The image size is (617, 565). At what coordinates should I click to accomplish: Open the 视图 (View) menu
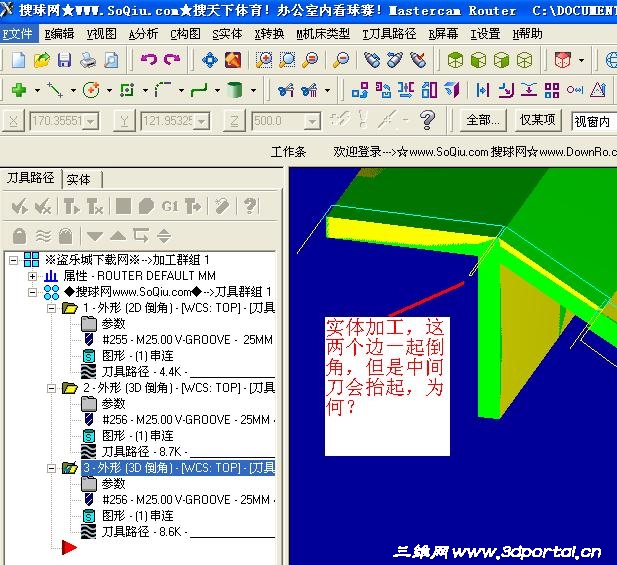101,34
